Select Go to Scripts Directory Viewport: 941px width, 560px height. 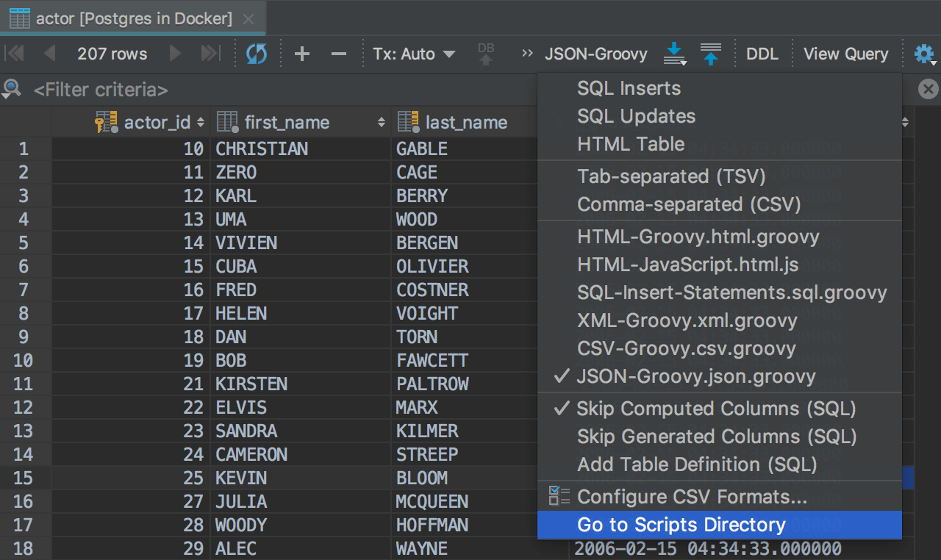pyautogui.click(x=681, y=525)
